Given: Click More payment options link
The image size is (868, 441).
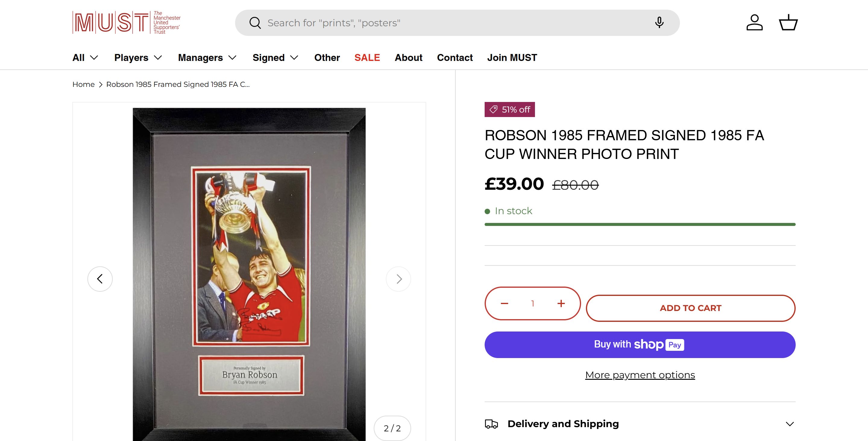Looking at the screenshot, I should (x=640, y=375).
